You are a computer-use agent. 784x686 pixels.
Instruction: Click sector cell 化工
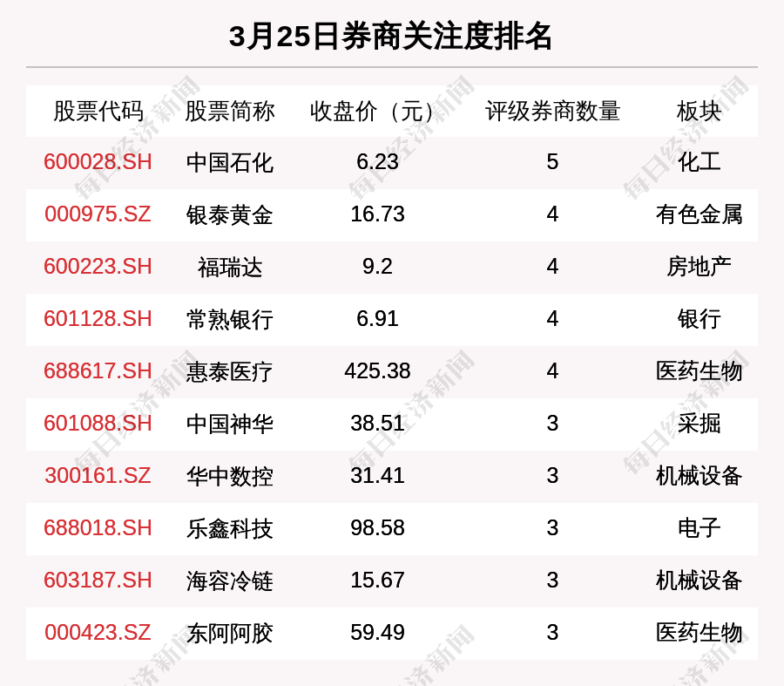(699, 162)
